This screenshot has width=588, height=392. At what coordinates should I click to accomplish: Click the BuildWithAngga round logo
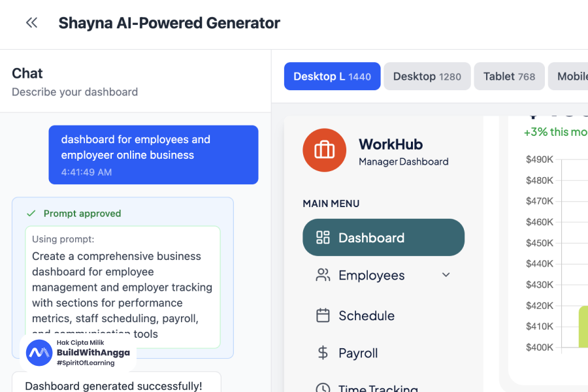(x=39, y=353)
